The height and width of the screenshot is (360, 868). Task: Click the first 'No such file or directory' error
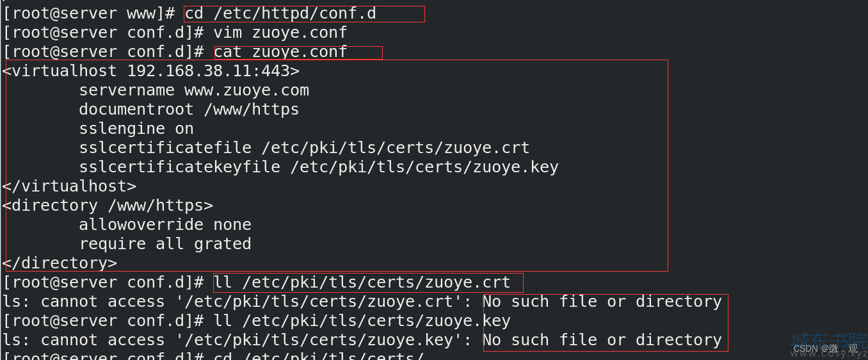pyautogui.click(x=602, y=302)
